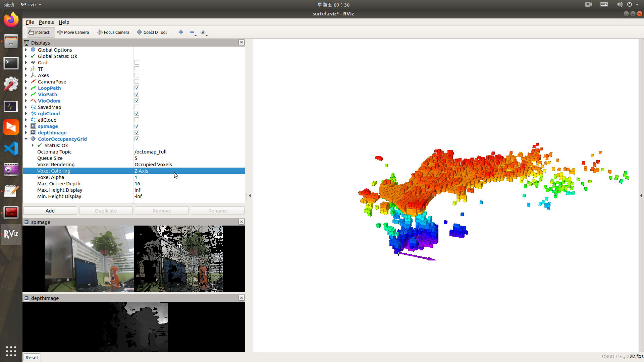Select the Interact tool
Image resolution: width=644 pixels, height=362 pixels.
[39, 32]
